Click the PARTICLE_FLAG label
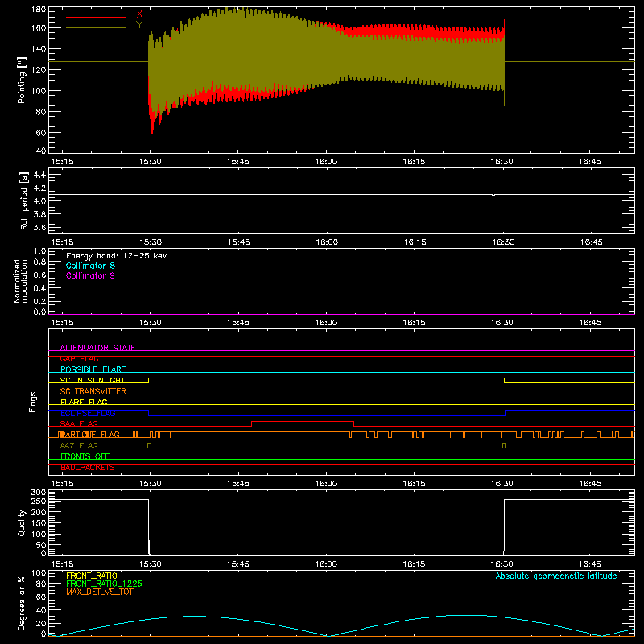Screen dimensions: 644x644 [89, 435]
